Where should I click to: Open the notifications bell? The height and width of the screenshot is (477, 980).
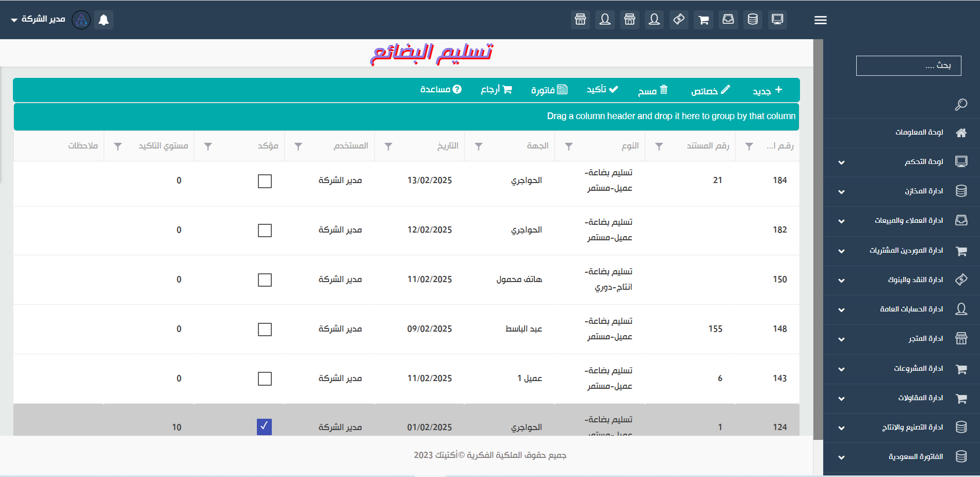click(104, 20)
